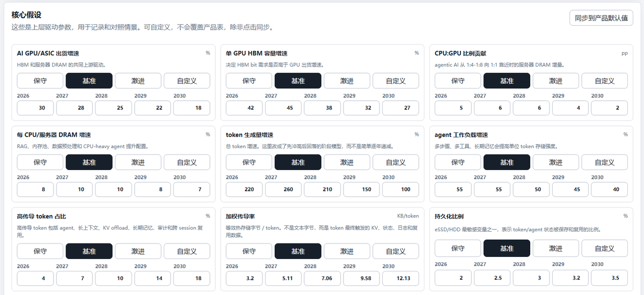Select 激进 for 持久化比例
644x295 pixels.
tap(555, 248)
